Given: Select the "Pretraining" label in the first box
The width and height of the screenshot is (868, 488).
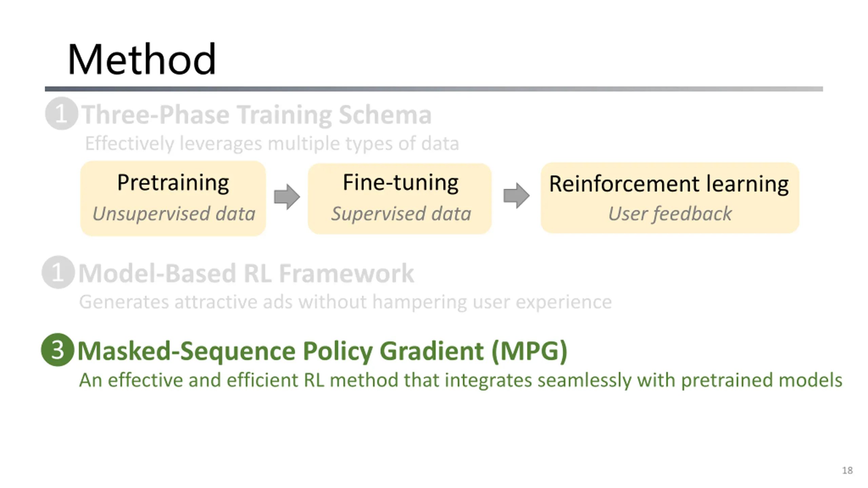Looking at the screenshot, I should point(173,183).
